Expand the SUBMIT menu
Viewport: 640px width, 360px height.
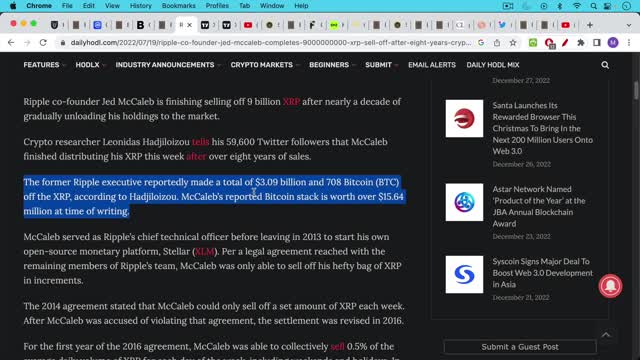click(x=381, y=65)
